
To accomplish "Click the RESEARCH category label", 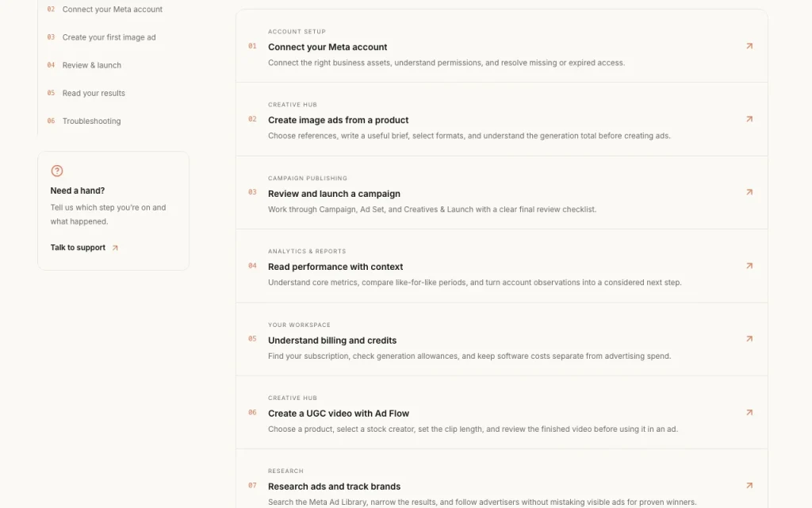I will click(x=285, y=471).
